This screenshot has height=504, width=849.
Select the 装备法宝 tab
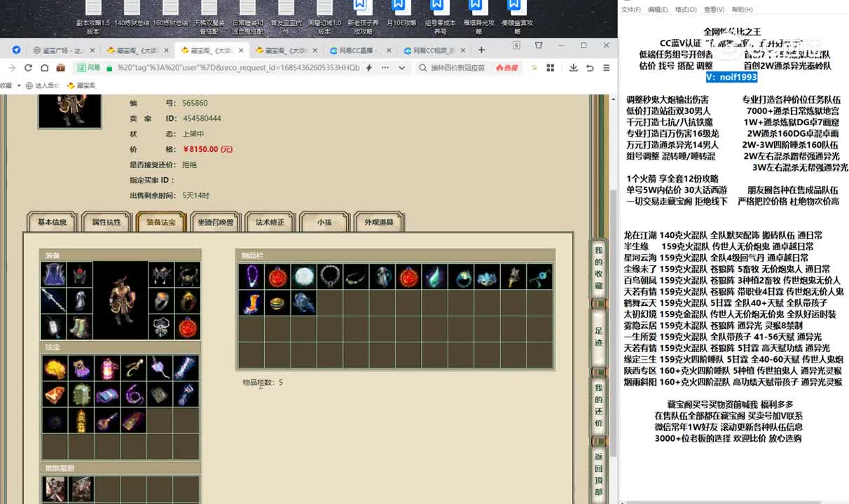[x=161, y=222]
